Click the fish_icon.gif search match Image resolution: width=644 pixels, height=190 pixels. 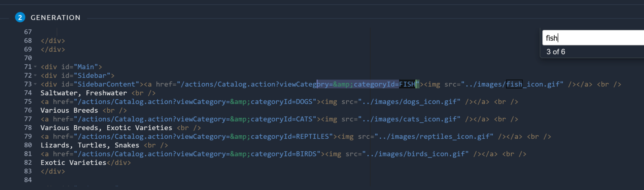[514, 84]
